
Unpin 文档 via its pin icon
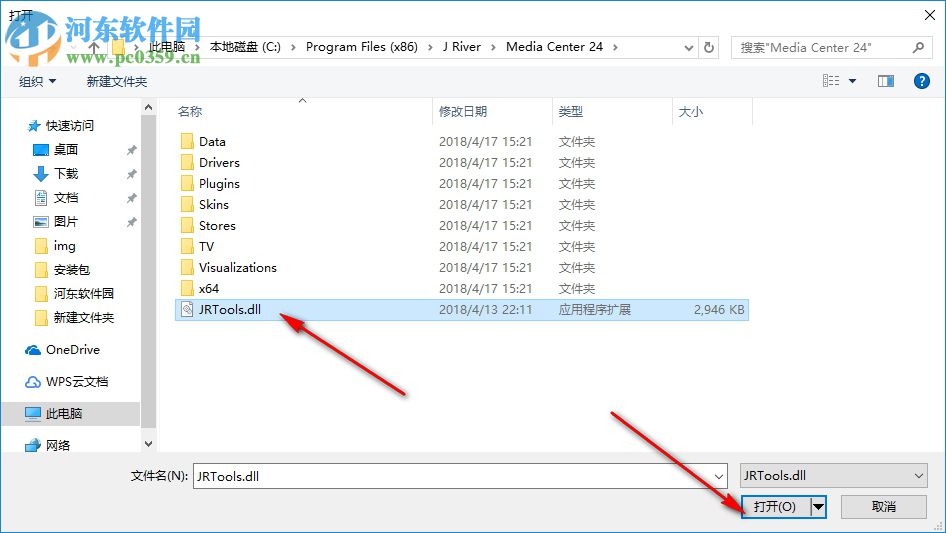pyautogui.click(x=132, y=198)
